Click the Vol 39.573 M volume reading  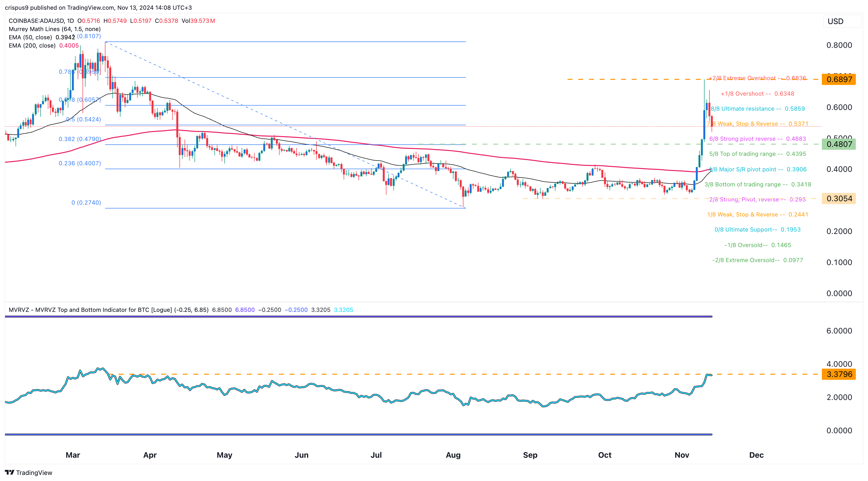198,21
